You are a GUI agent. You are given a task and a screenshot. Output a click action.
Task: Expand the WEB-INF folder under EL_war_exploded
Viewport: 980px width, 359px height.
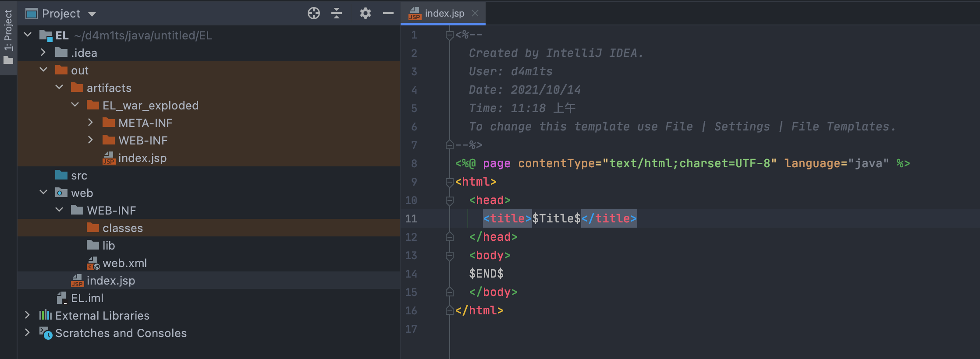(90, 140)
